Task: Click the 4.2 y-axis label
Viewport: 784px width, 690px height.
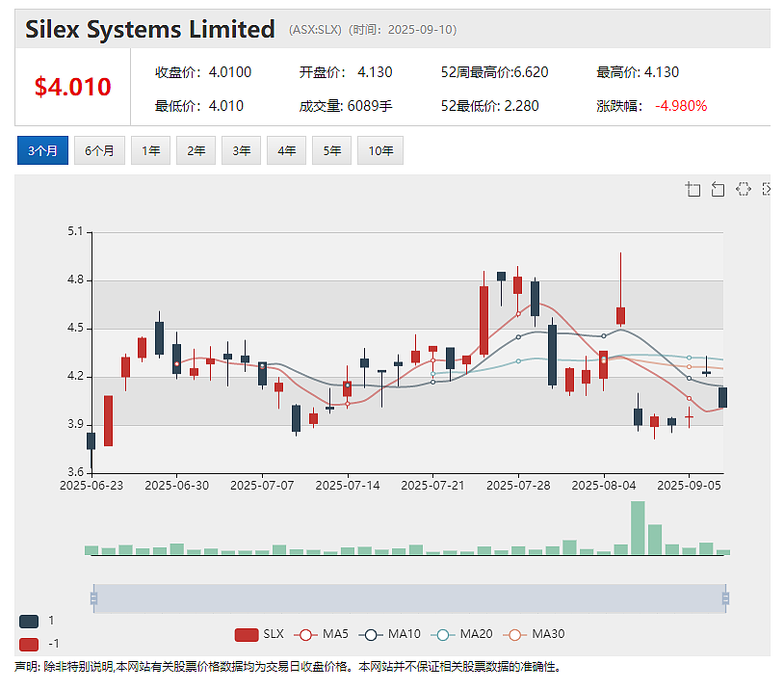Action: tap(75, 376)
